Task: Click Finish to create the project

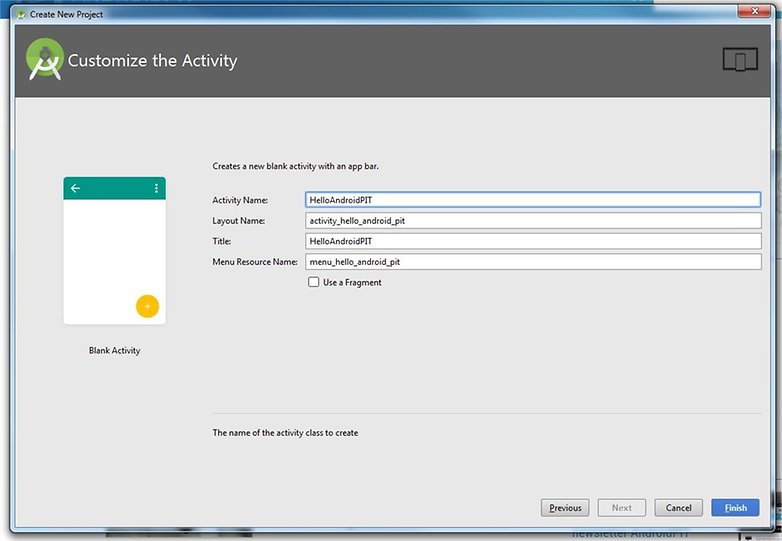Action: [x=736, y=508]
